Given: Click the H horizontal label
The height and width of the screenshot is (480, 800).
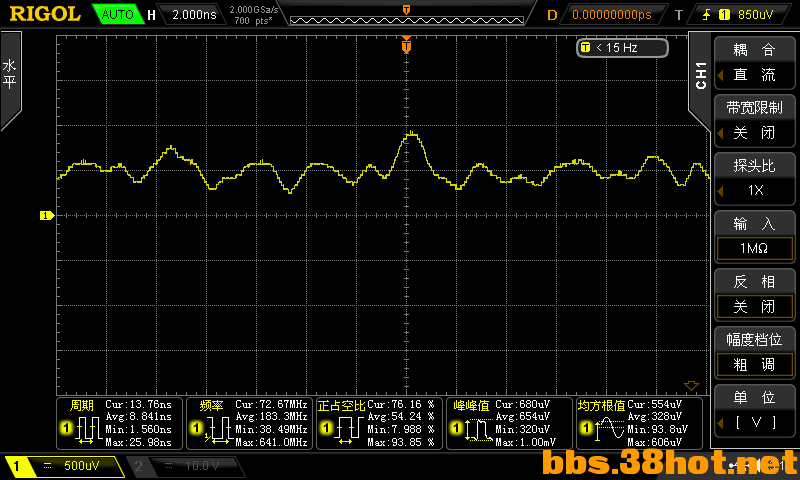Looking at the screenshot, I should click(152, 15).
